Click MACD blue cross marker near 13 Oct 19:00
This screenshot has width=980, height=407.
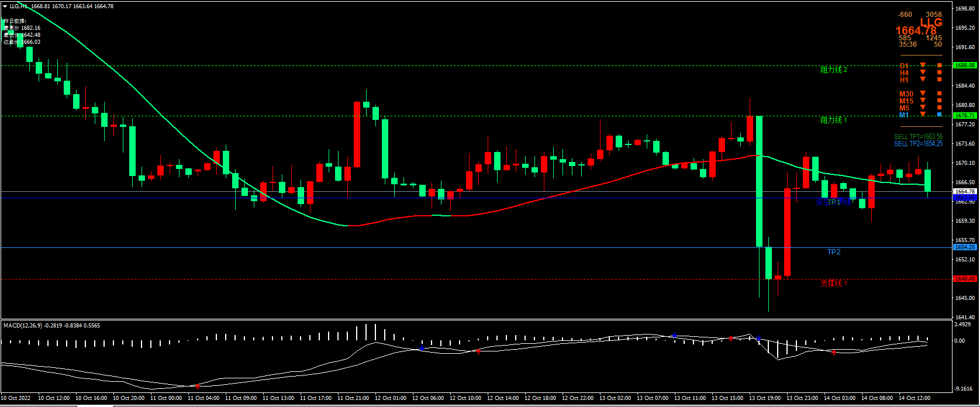coord(758,339)
